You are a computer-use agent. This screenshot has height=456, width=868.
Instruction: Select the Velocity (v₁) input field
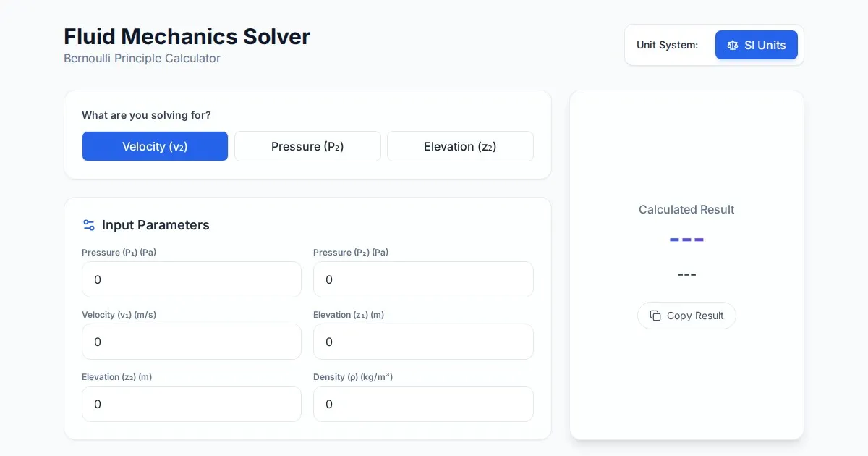coord(192,342)
